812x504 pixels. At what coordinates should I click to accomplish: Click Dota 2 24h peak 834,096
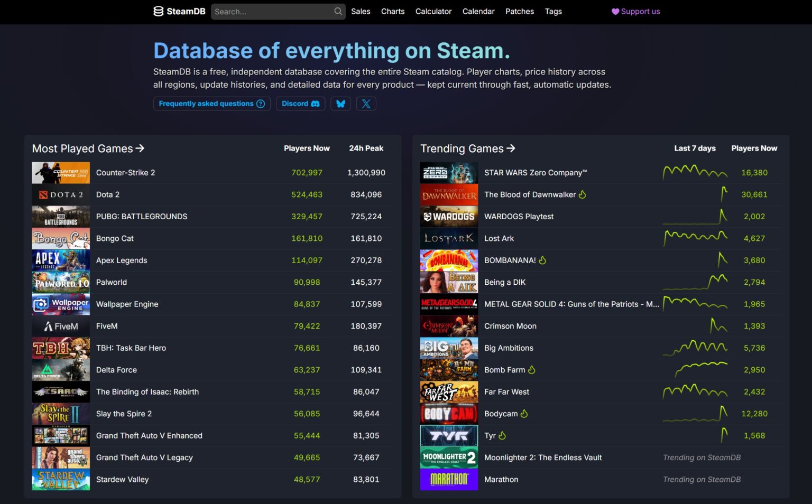[x=366, y=194]
